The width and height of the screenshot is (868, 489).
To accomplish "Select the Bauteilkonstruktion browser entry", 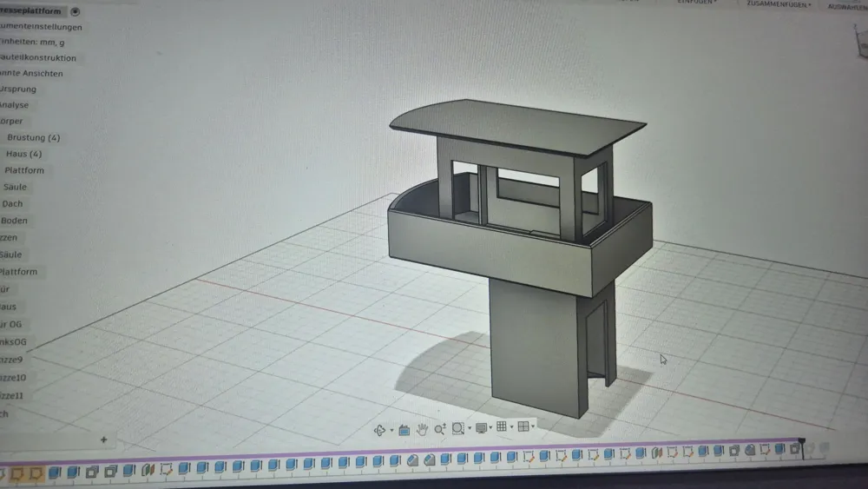I will [38, 57].
